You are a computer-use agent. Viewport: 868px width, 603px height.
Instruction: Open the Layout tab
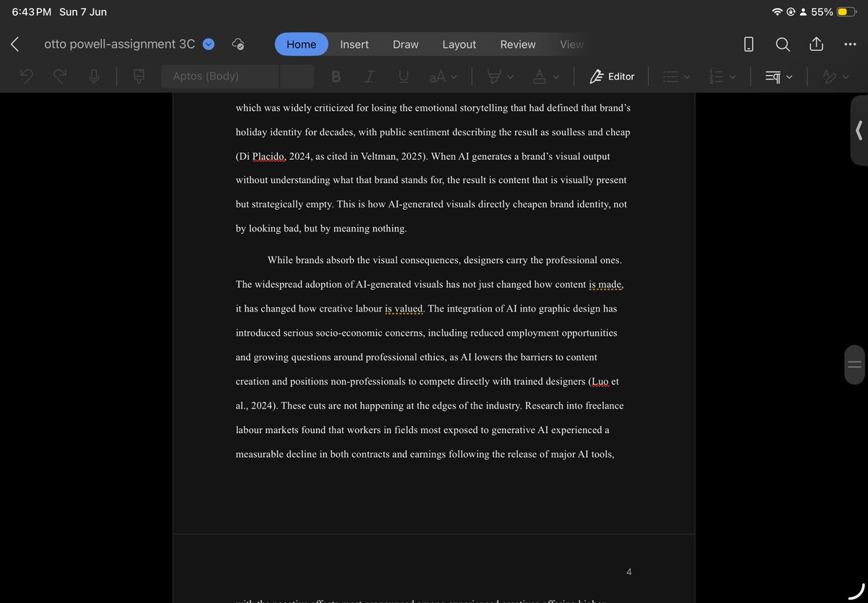(x=459, y=44)
